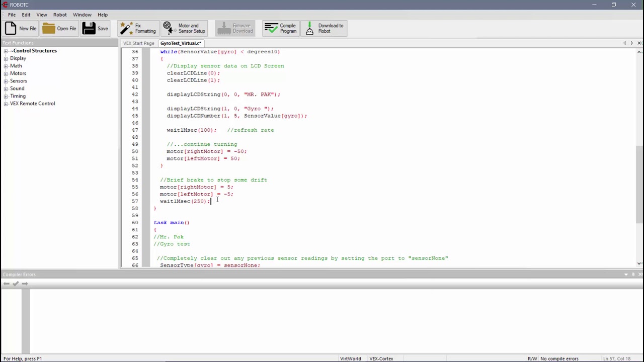Image resolution: width=644 pixels, height=362 pixels.
Task: Click the ROBOTC title bar logo
Action: click(5, 5)
